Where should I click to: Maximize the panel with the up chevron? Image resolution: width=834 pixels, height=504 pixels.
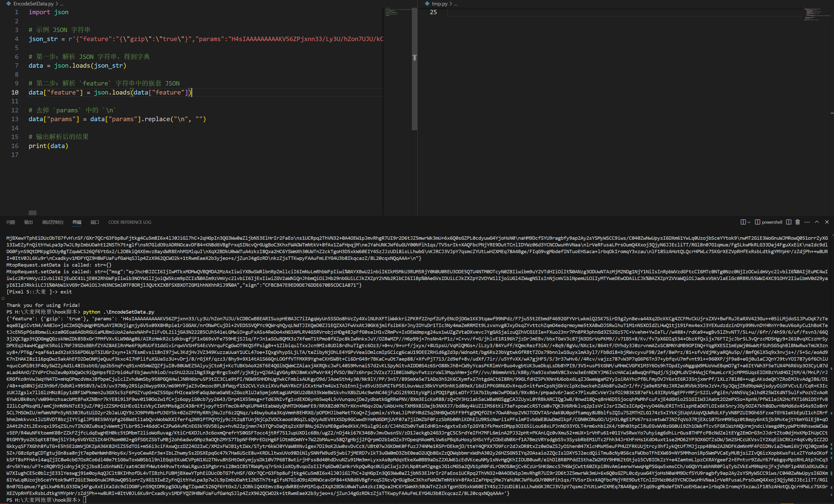(817, 222)
